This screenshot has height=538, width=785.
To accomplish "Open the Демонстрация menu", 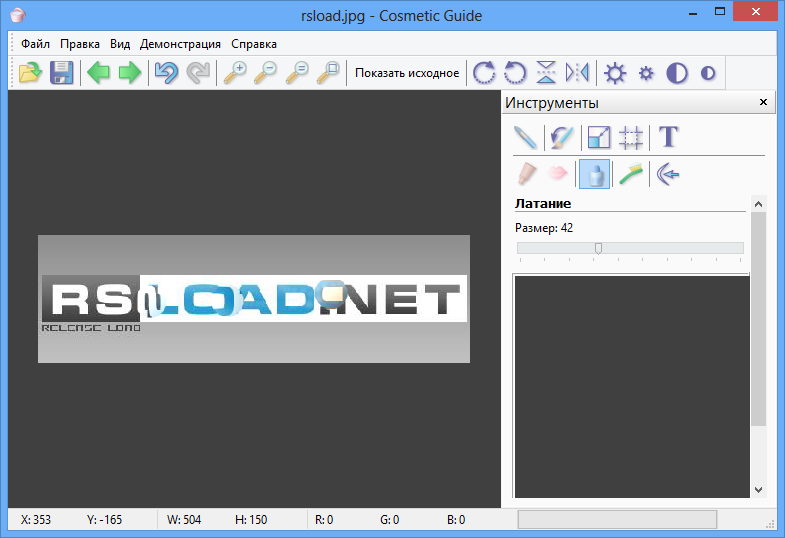I will click(x=180, y=44).
